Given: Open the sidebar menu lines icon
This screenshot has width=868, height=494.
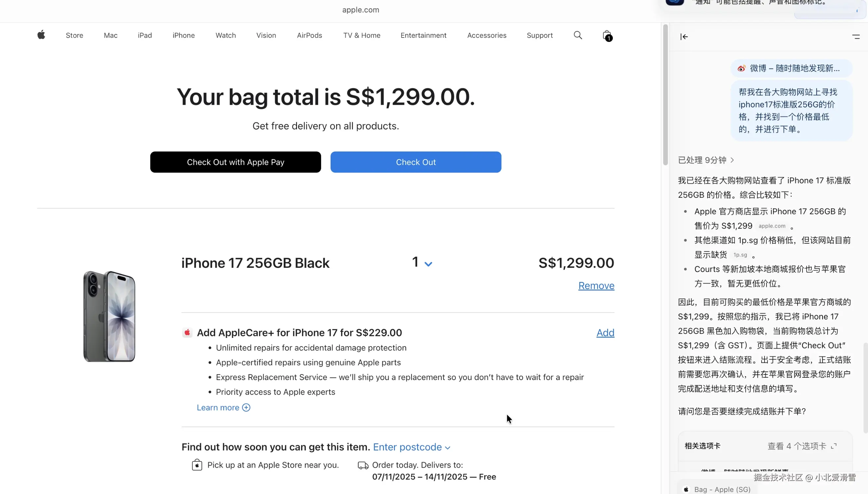Looking at the screenshot, I should tap(856, 37).
